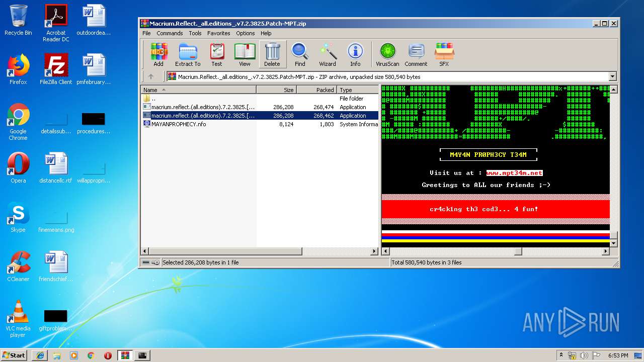Image resolution: width=644 pixels, height=362 pixels.
Task: Select distancellc.rtf desktop file
Action: coord(56,168)
